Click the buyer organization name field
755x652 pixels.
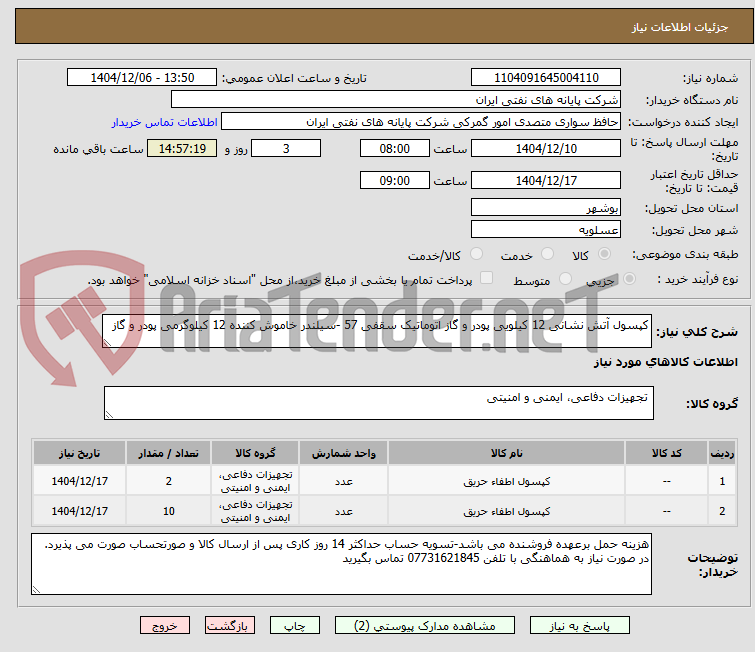(396, 100)
